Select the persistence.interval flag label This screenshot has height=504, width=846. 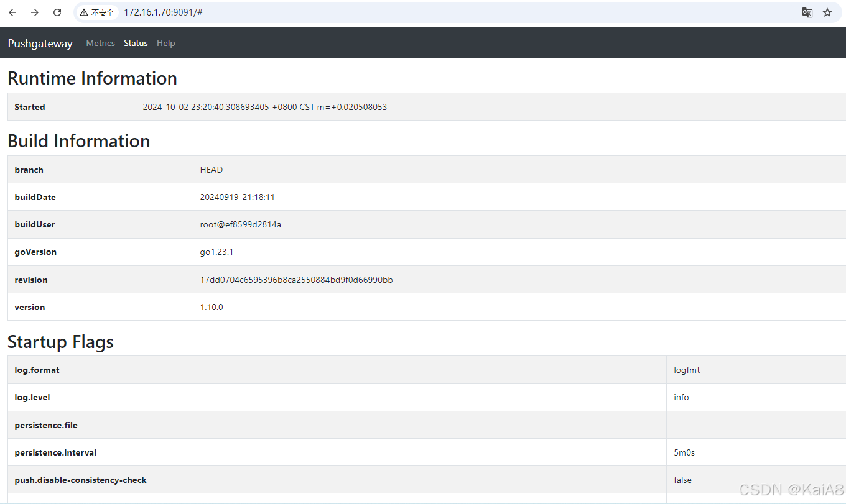[x=55, y=452]
